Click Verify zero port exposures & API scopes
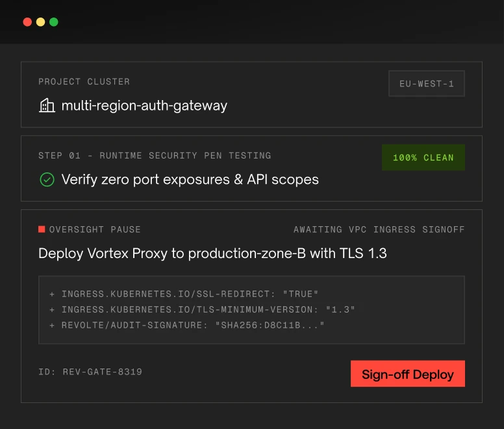 [x=190, y=179]
